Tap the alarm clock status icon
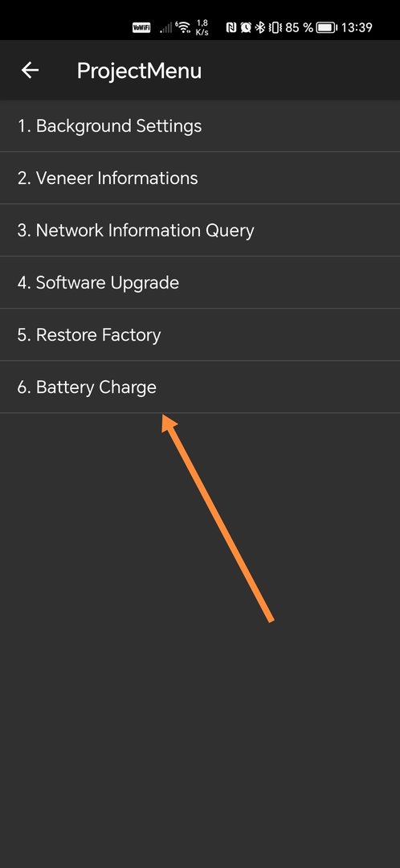400x868 pixels. 246,27
